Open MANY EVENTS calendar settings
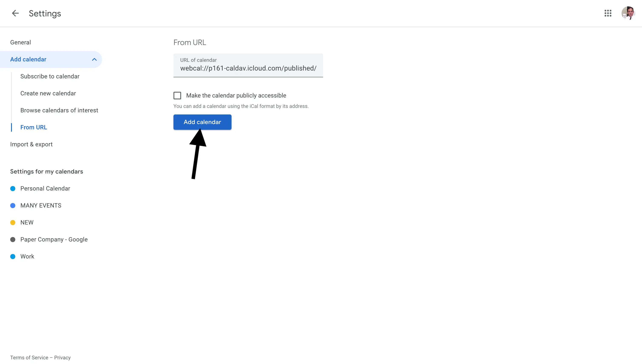 coord(41,205)
